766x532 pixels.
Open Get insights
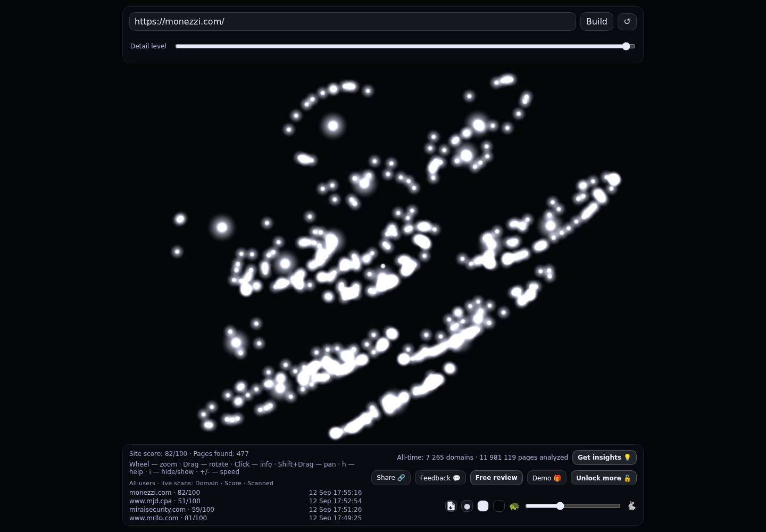(604, 458)
